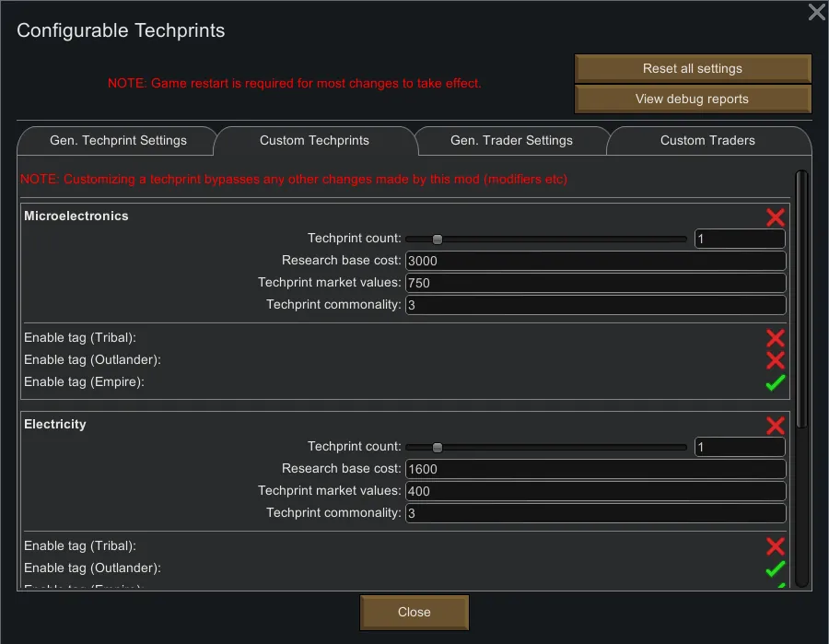829x644 pixels.
Task: Enable Tribal tag for Electricity
Action: tap(775, 546)
